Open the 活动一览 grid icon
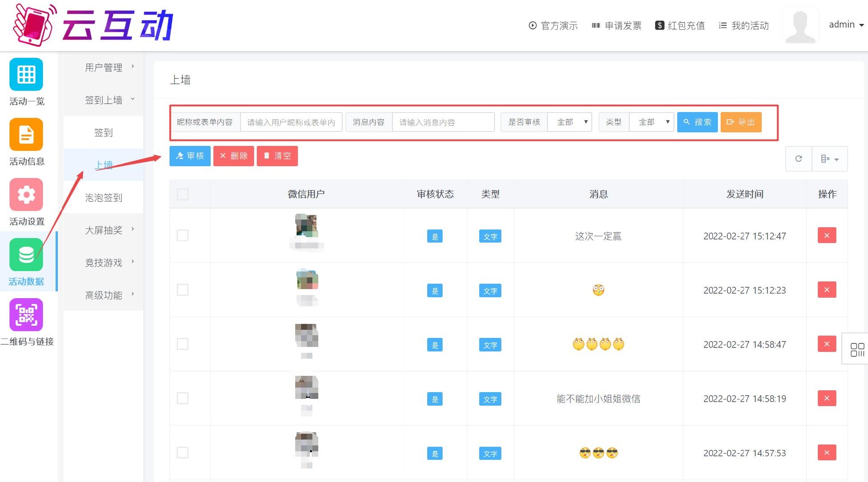Screen dimensions: 868x482 (26, 75)
